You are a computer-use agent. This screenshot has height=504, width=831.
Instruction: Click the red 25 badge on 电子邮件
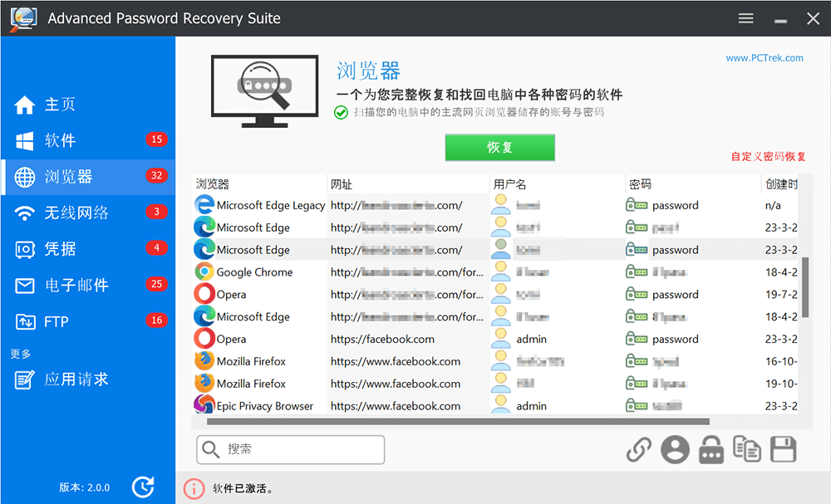[x=156, y=284]
